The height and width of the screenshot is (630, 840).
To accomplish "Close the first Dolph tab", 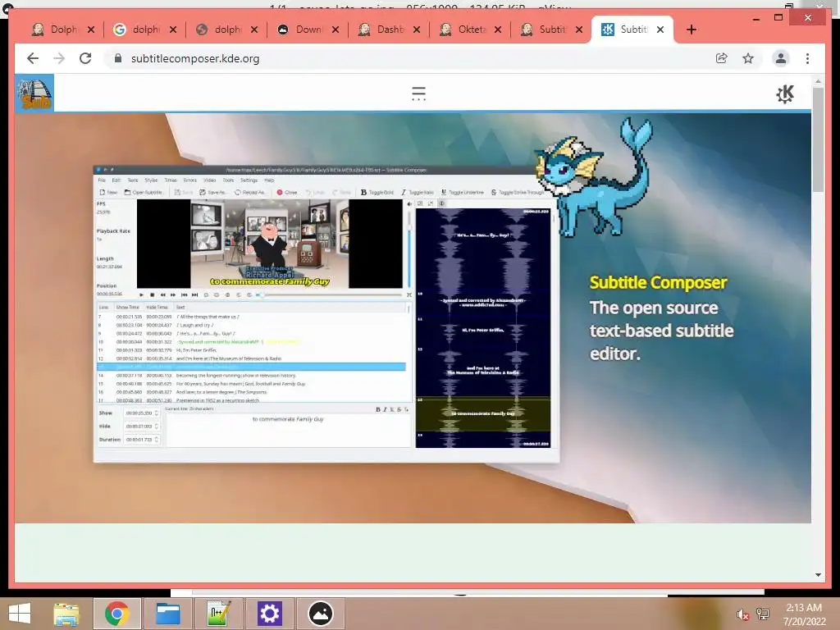I will pos(91,30).
